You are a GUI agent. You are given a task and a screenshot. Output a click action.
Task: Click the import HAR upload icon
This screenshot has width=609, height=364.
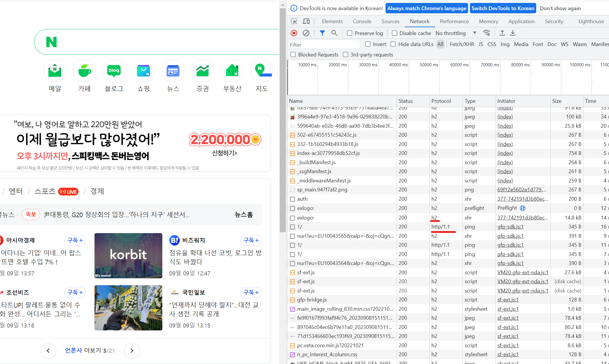(502, 33)
